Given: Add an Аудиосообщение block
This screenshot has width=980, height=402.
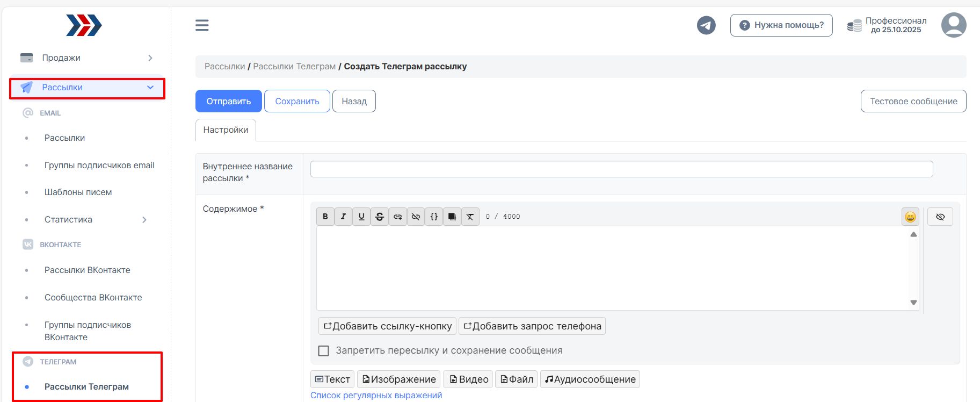Looking at the screenshot, I should (x=590, y=379).
